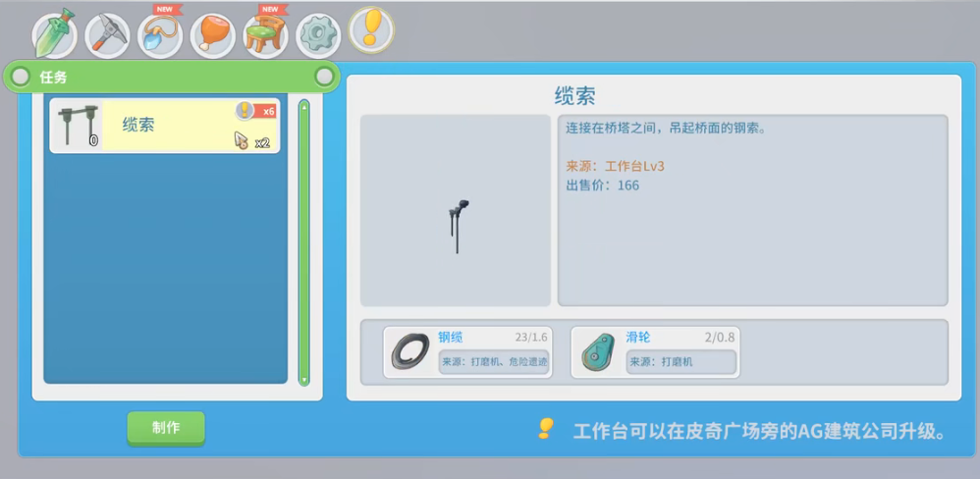Open the green sword weapons category
The image size is (980, 479).
54,34
